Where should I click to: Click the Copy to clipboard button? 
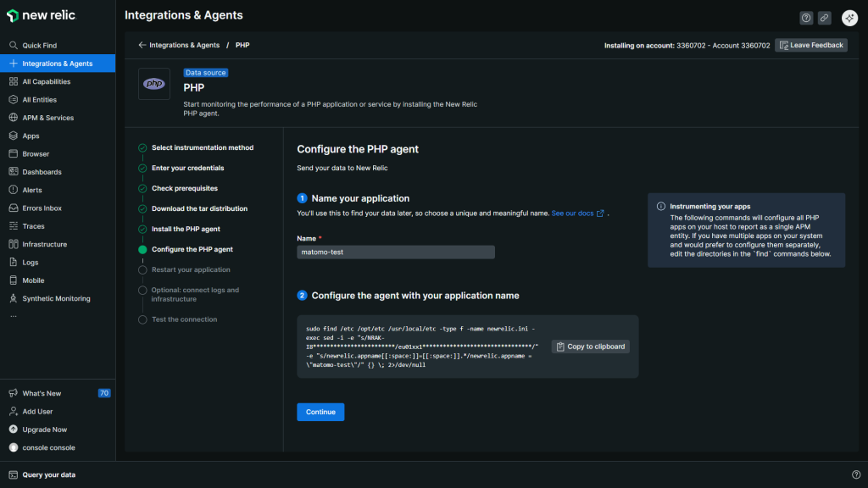(591, 347)
